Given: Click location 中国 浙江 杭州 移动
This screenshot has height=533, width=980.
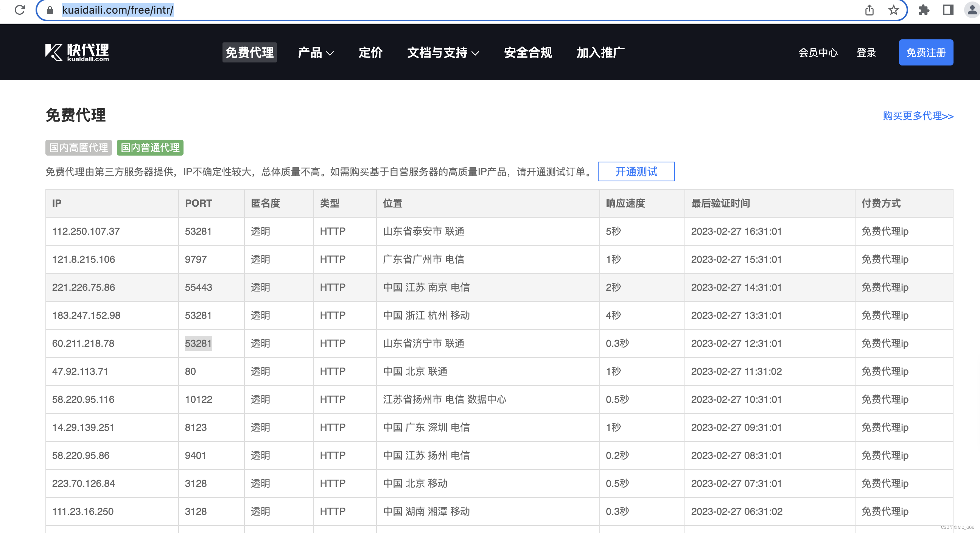Looking at the screenshot, I should pos(426,316).
